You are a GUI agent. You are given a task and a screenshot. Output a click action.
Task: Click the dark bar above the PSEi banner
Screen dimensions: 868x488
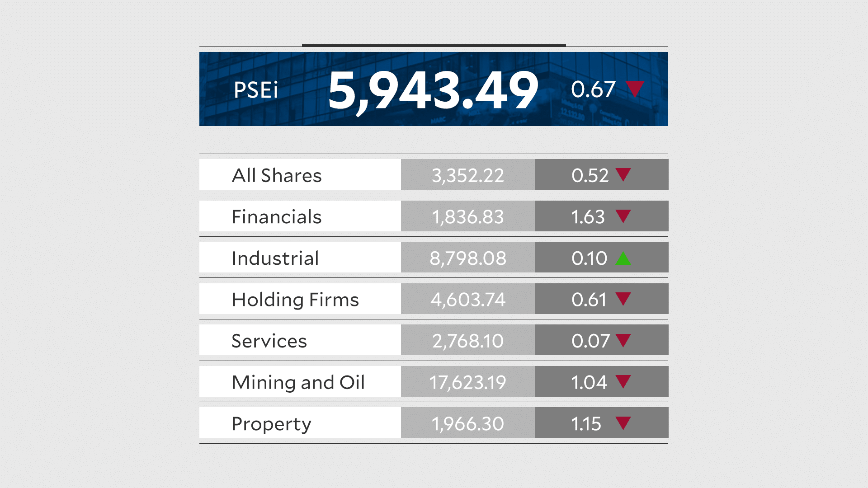(434, 46)
